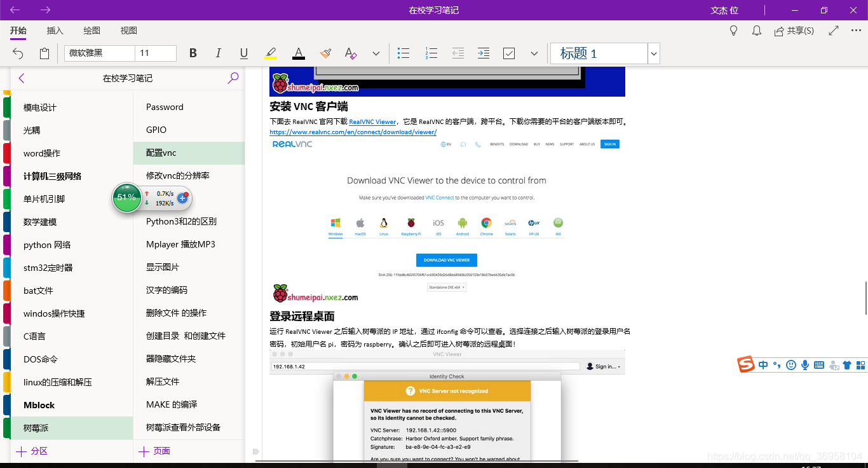
Task: Click the blue plus on speed widget
Action: tap(182, 198)
